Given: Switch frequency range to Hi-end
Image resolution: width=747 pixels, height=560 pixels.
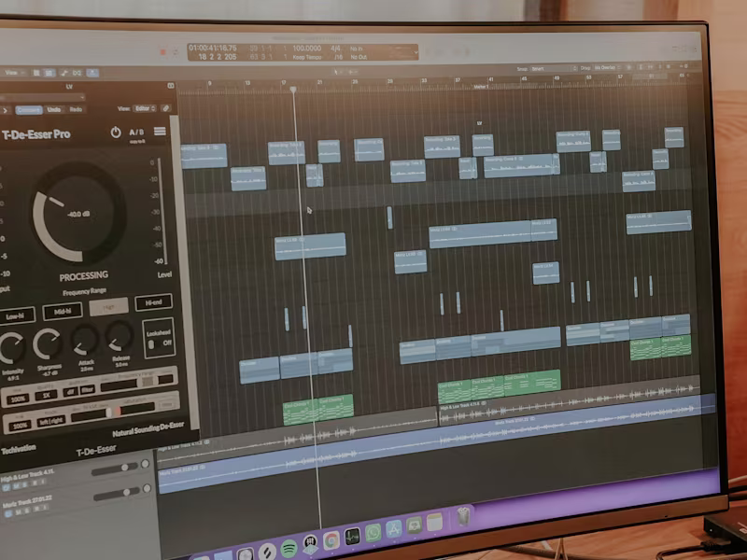Looking at the screenshot, I should [x=152, y=301].
